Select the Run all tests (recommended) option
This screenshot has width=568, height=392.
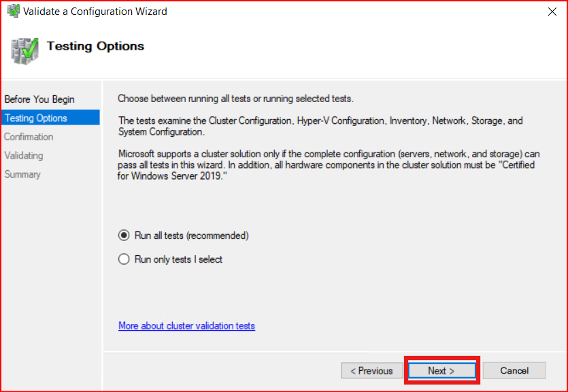pos(124,235)
